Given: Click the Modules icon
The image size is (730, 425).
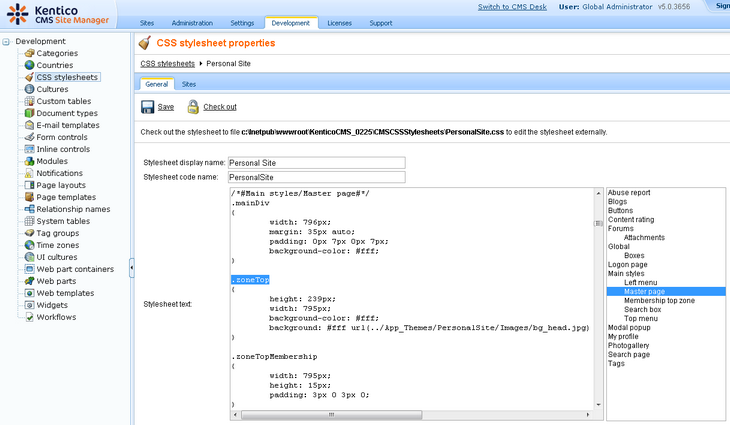Looking at the screenshot, I should [29, 161].
